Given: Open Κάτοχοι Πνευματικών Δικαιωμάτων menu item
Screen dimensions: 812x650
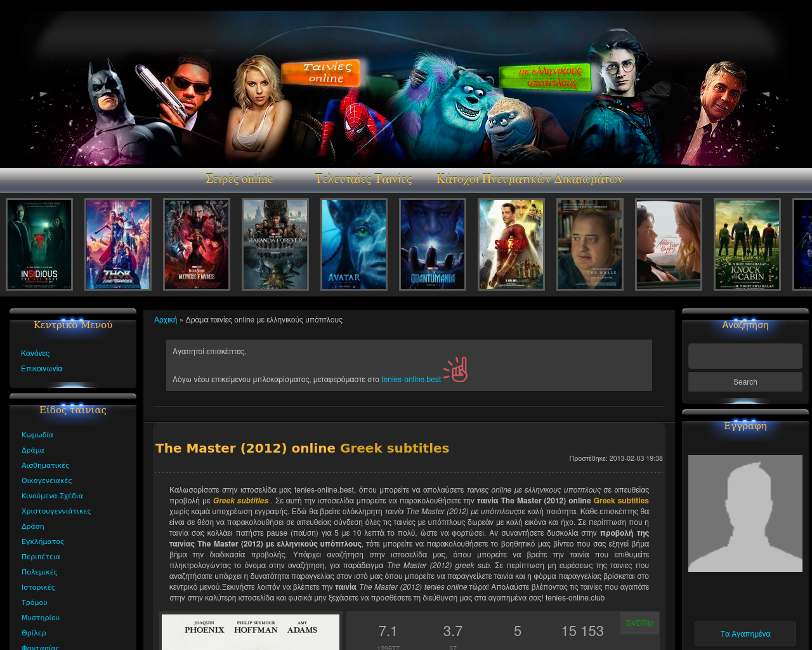Looking at the screenshot, I should point(530,179).
